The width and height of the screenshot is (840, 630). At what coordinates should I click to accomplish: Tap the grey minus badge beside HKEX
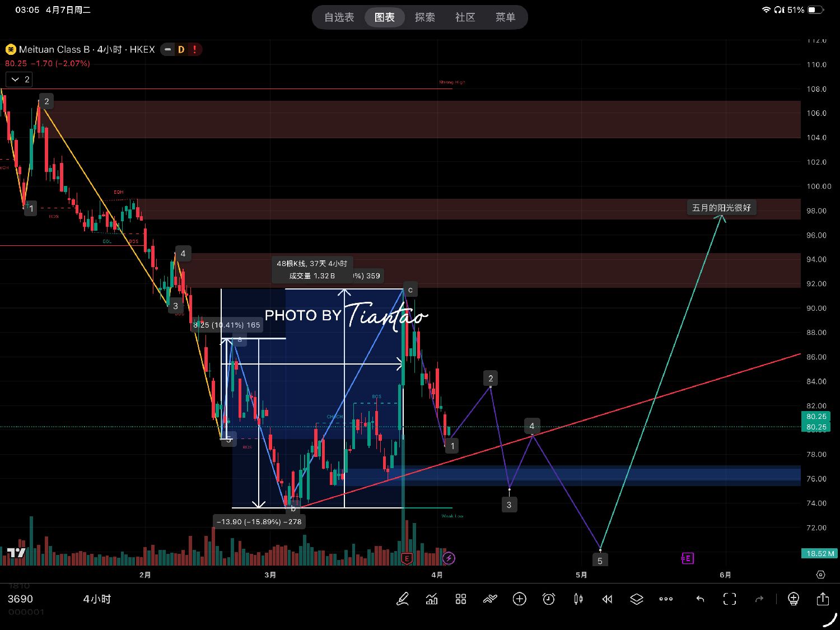167,49
